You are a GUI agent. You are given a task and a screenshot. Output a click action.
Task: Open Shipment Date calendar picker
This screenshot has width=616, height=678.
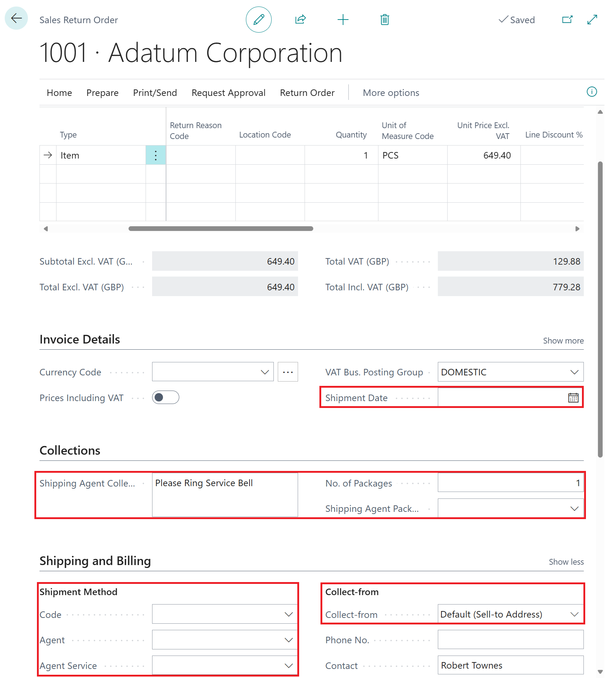point(573,398)
